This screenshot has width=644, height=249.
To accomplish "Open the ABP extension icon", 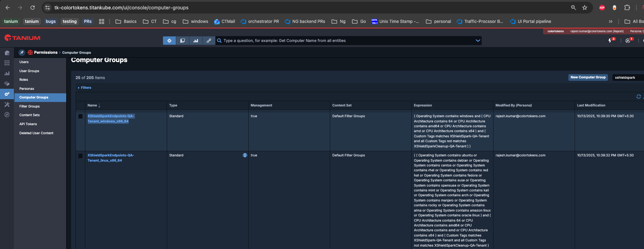I will (x=602, y=8).
